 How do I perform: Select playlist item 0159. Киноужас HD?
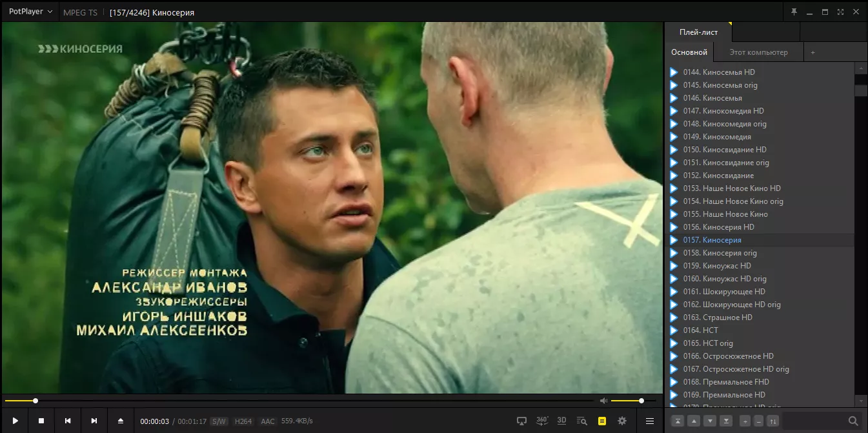760,266
